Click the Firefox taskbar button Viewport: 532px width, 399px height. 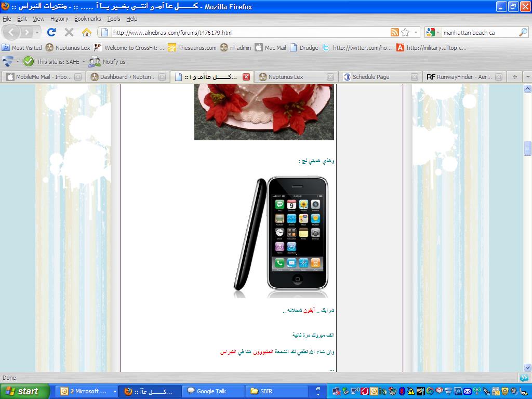tap(150, 391)
